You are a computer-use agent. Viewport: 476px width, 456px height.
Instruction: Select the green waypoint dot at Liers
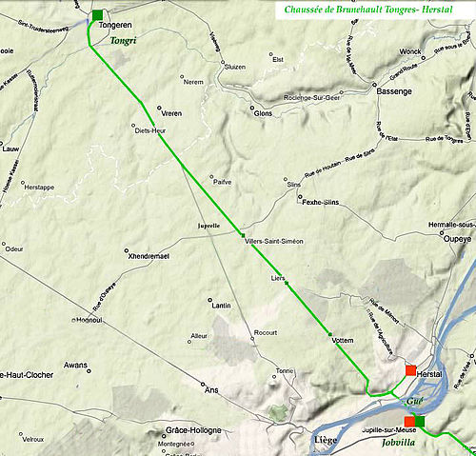coord(287,283)
